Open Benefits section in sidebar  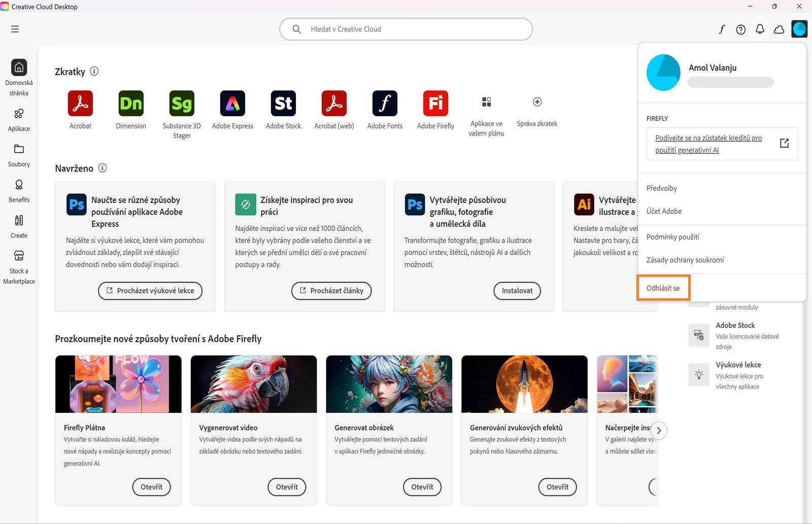[19, 191]
